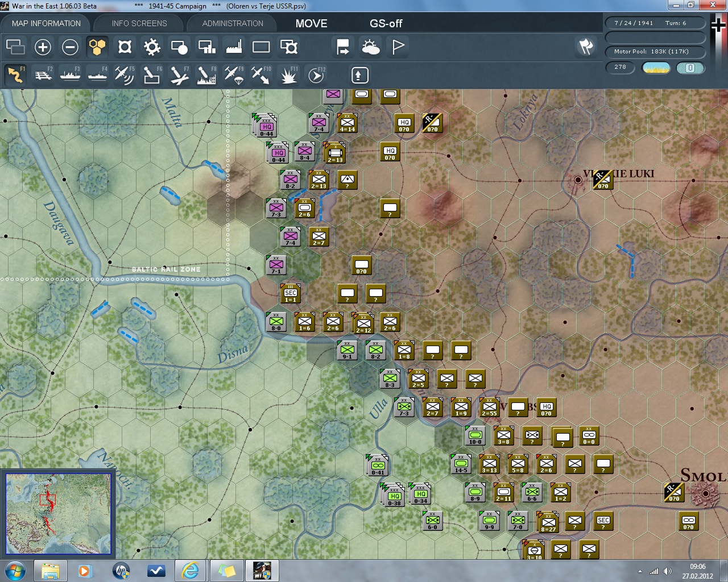
Task: Select the HQ 0-34 headquarters counter
Action: [x=420, y=494]
